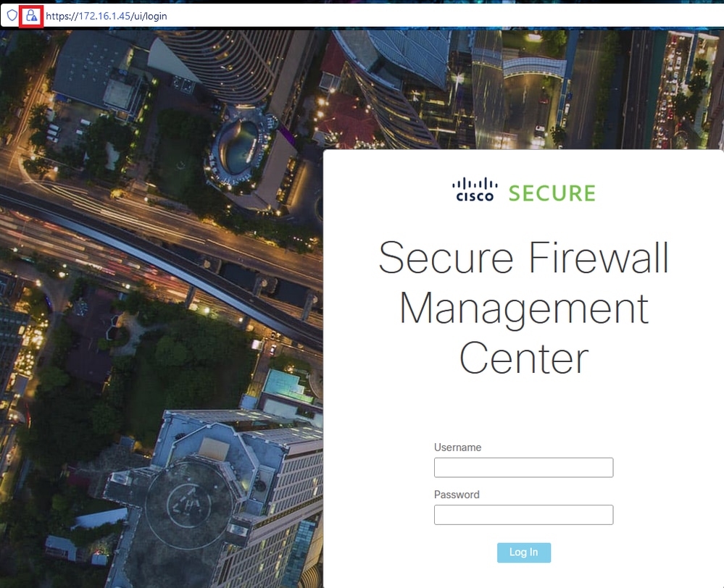The width and height of the screenshot is (724, 588).
Task: Open the lock warning site-info icon
Action: [31, 16]
